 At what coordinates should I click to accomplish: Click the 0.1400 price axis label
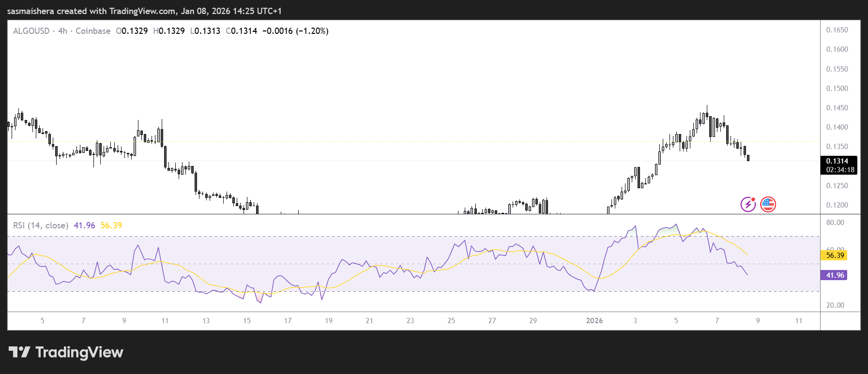pos(837,127)
